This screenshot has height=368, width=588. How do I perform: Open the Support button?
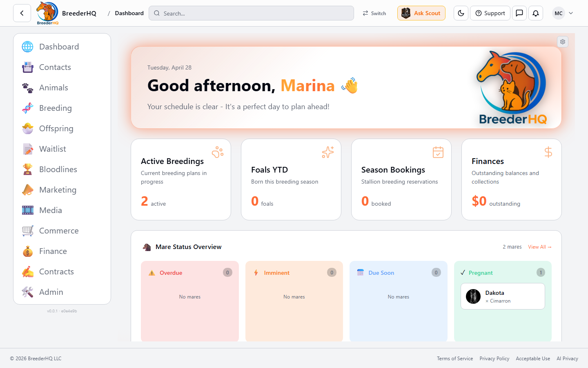pyautogui.click(x=490, y=13)
